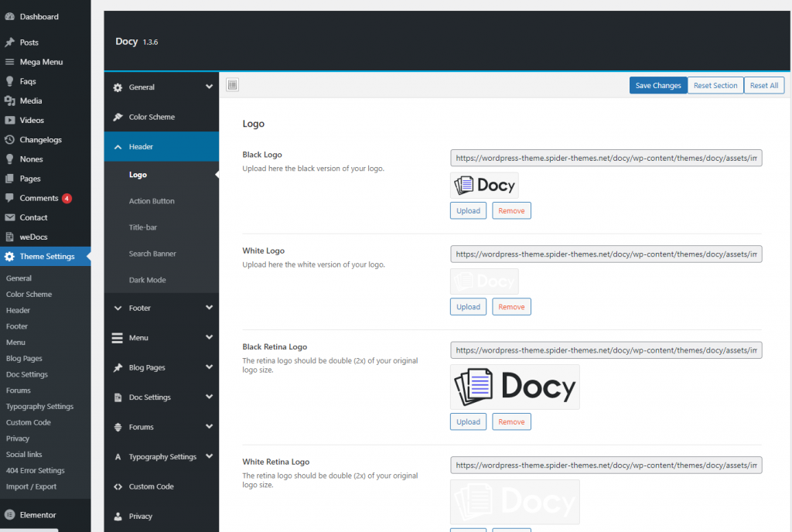
Task: Click the Custom Code brackets icon
Action: pyautogui.click(x=118, y=486)
